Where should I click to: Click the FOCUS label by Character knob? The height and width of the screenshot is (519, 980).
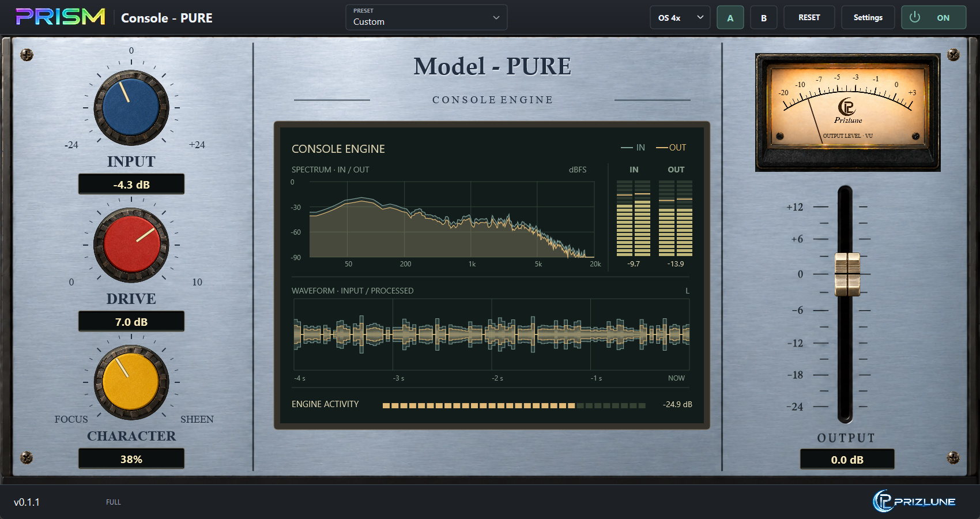click(71, 419)
